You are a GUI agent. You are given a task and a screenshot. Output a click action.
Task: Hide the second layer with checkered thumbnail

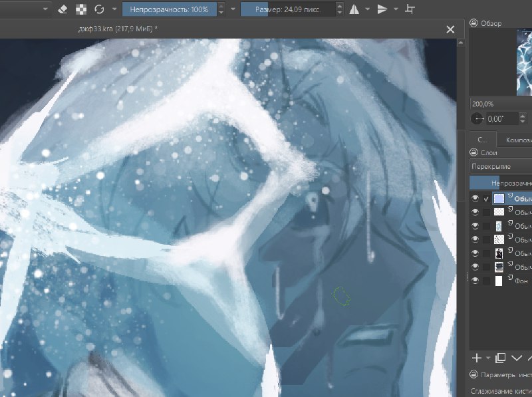(x=475, y=212)
